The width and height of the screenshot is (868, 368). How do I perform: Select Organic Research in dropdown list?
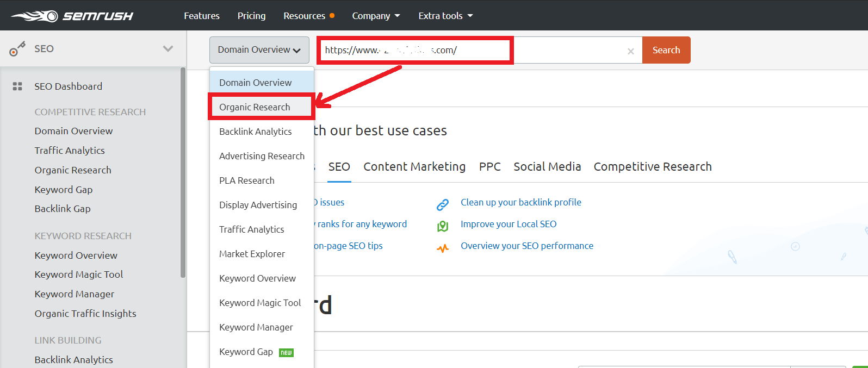pos(262,107)
